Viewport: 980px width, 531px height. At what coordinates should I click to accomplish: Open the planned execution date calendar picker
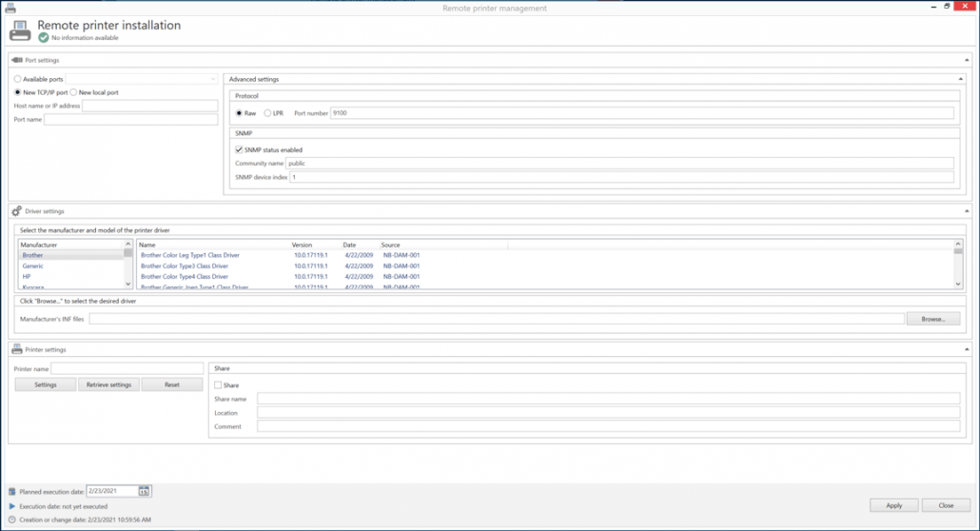(144, 491)
